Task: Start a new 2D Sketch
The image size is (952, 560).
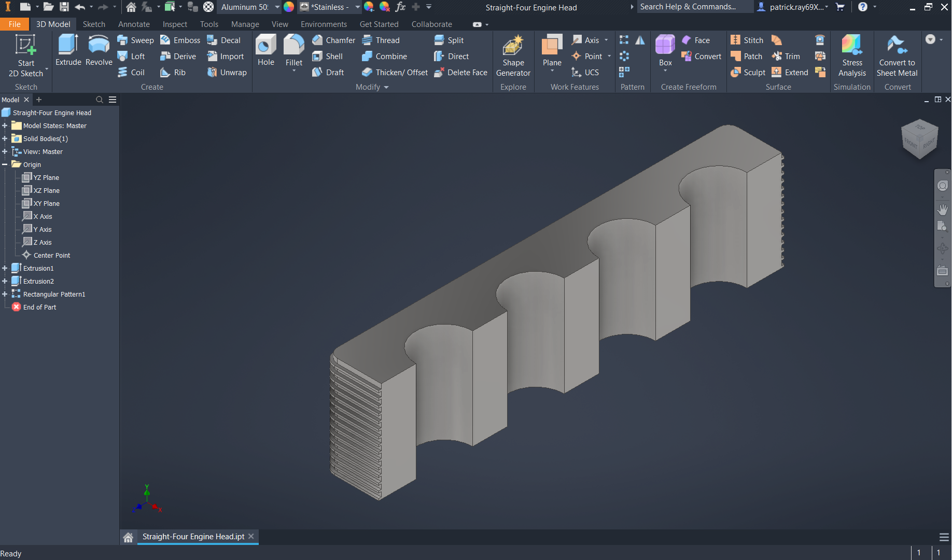Action: [x=25, y=56]
